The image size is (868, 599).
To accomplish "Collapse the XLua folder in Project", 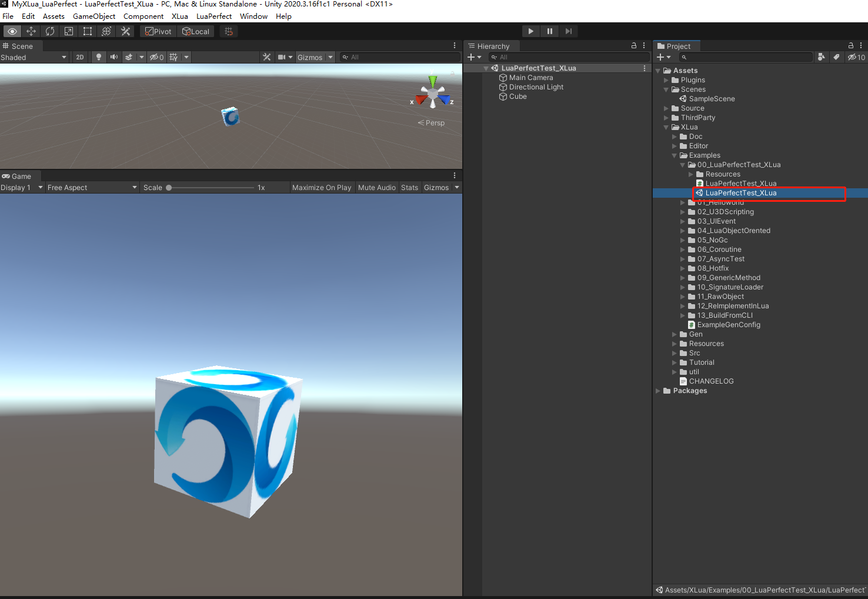I will [x=666, y=127].
